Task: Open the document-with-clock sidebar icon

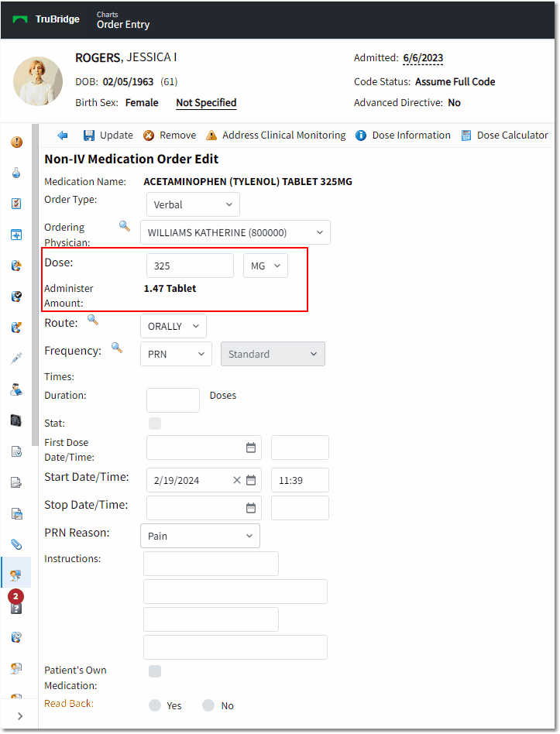Action: point(16,451)
